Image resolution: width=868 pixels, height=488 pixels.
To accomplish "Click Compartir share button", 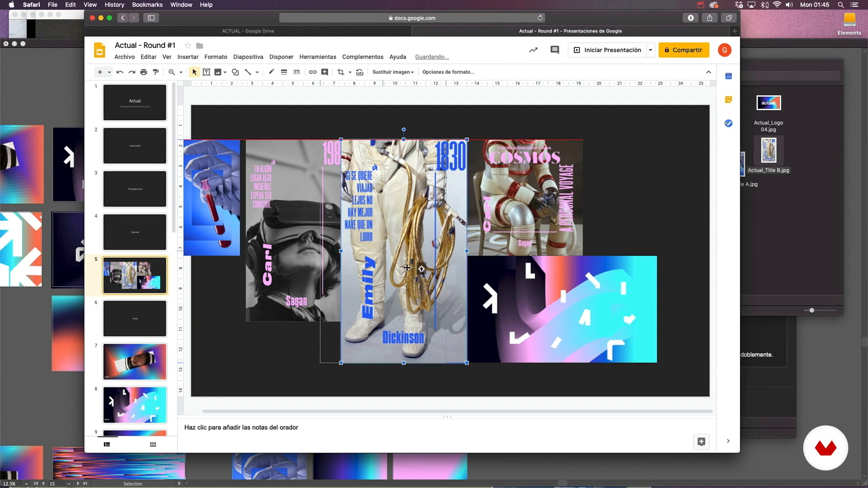I will [x=684, y=50].
